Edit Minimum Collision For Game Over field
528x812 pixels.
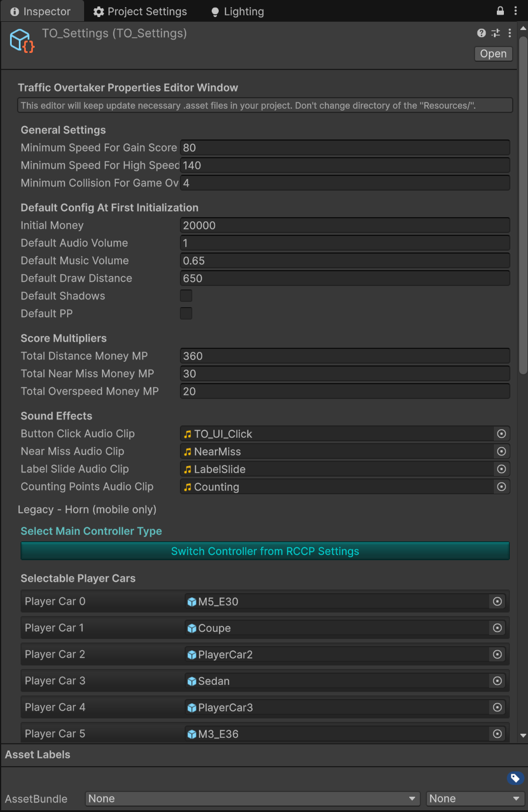tap(345, 183)
